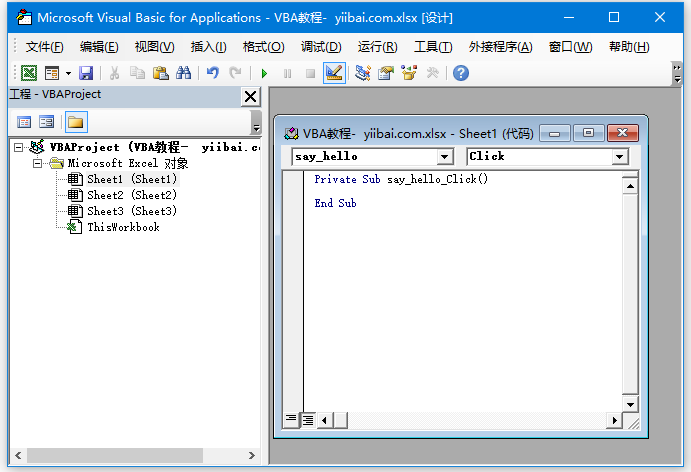Collapse the VBAProject root tree node

tap(19, 147)
